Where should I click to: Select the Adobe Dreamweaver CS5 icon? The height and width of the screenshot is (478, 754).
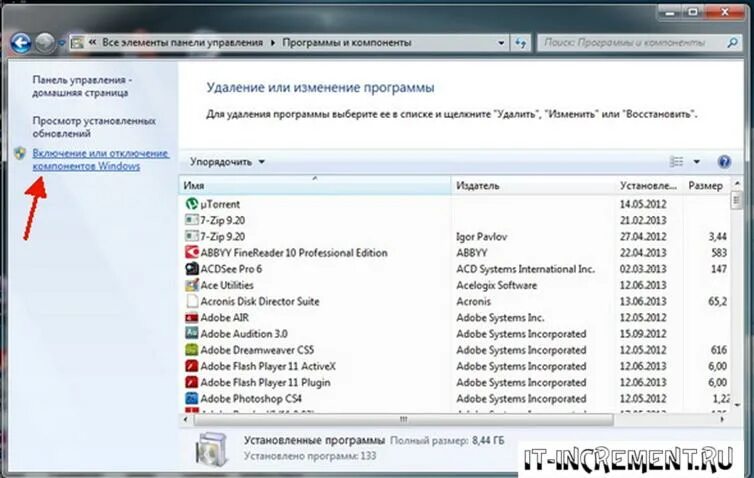[191, 350]
